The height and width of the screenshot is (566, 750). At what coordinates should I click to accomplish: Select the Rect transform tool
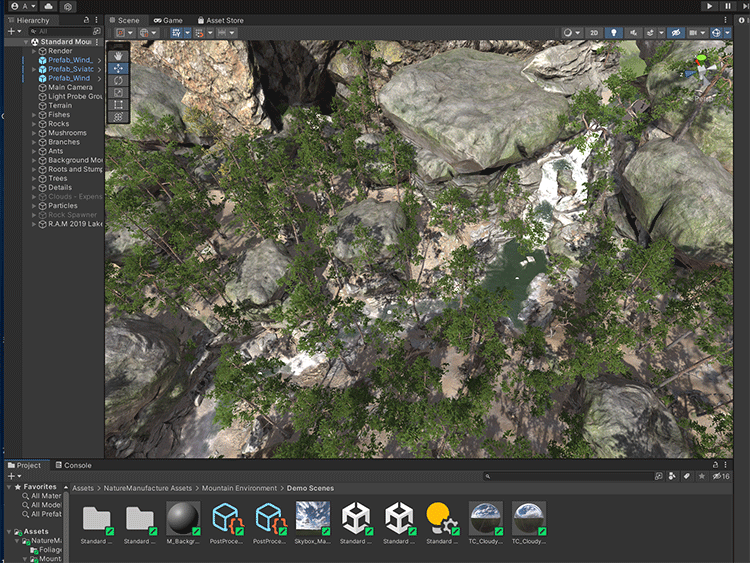[x=119, y=104]
